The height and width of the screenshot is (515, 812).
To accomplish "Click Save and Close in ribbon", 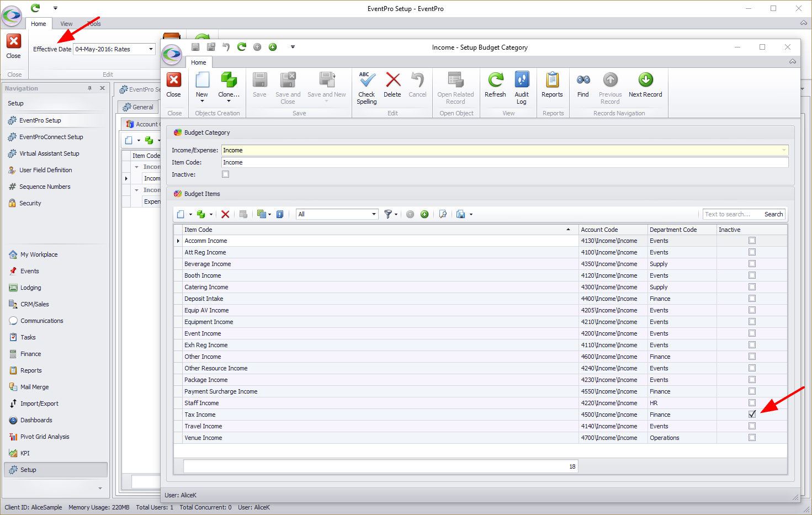I will click(288, 88).
